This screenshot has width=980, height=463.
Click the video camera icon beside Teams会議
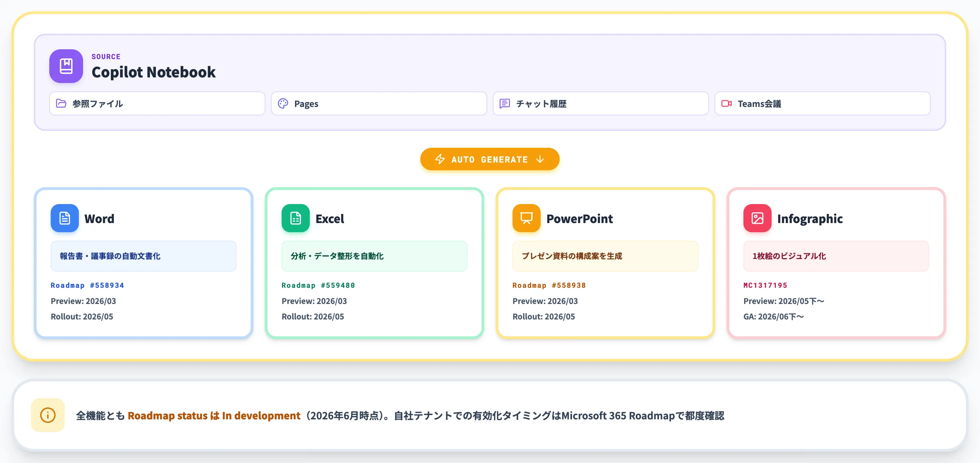click(x=727, y=103)
